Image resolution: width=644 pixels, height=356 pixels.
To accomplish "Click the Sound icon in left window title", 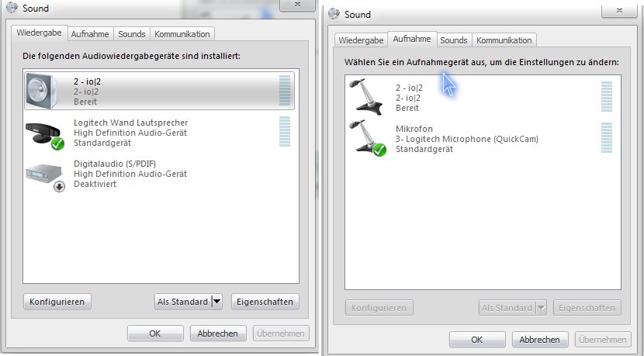I will (12, 8).
